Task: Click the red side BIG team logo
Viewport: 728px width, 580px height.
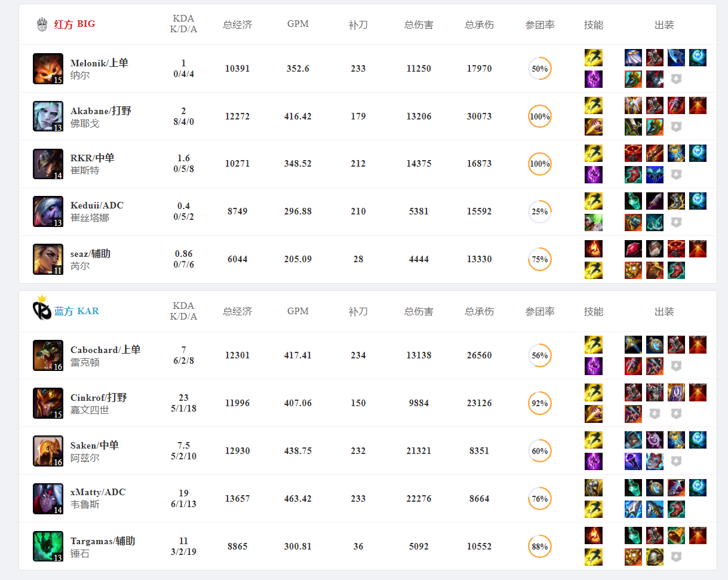Action: (x=41, y=24)
